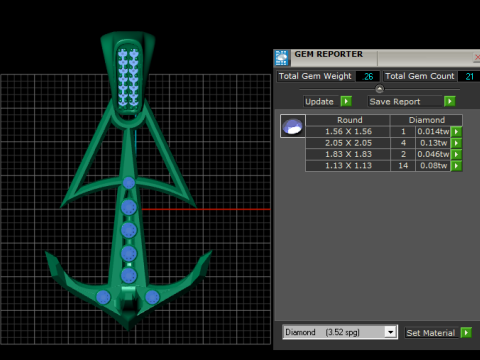Click the Total Gem Count value 21
480x360 pixels.
469,76
